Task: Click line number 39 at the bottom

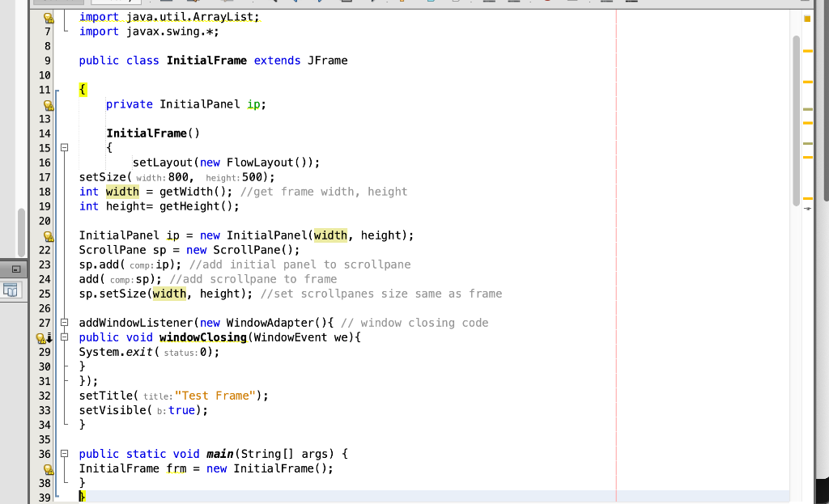Action: coord(45,497)
